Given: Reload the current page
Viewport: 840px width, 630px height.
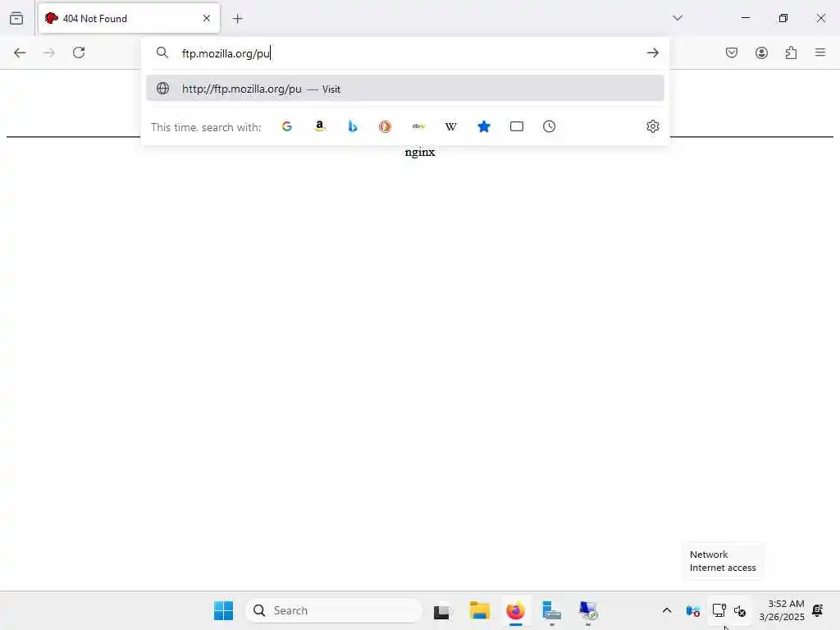Looking at the screenshot, I should click(79, 52).
